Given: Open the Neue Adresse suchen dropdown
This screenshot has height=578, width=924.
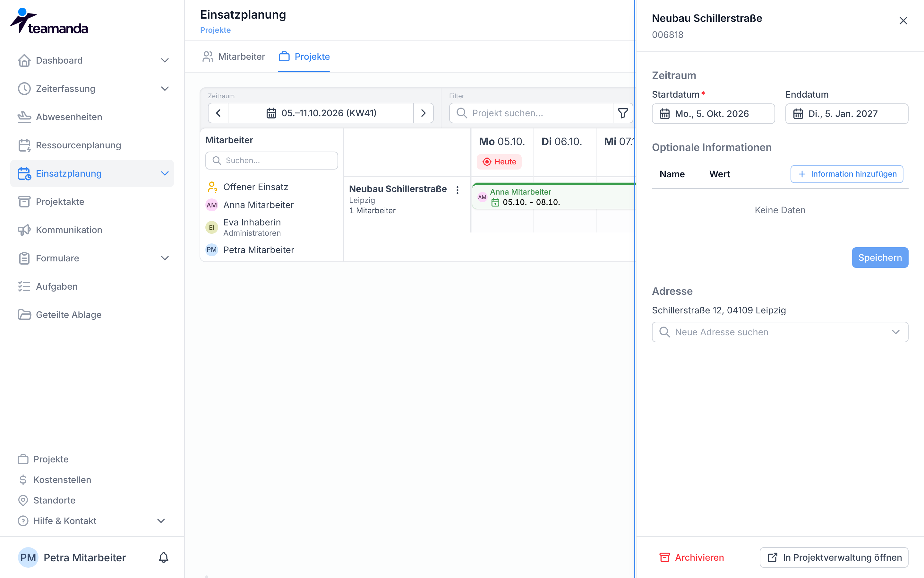Looking at the screenshot, I should [780, 332].
